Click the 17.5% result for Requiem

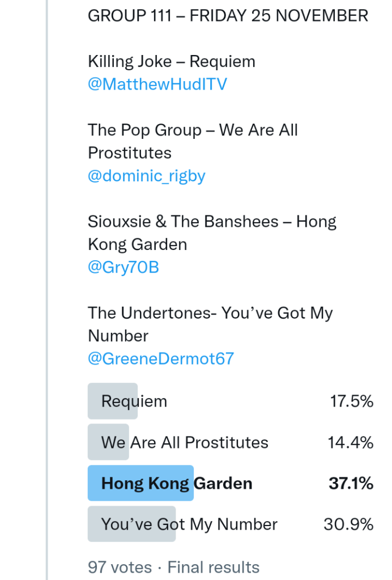(351, 401)
